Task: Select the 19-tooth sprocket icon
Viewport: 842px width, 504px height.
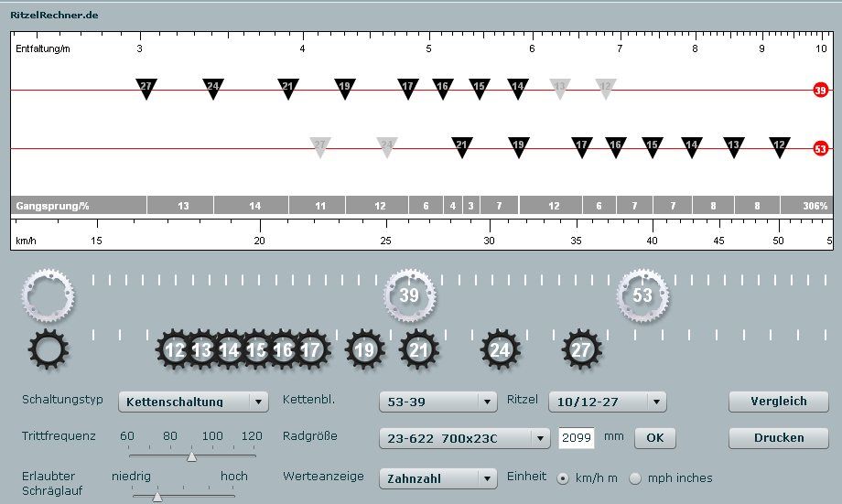Action: (364, 349)
